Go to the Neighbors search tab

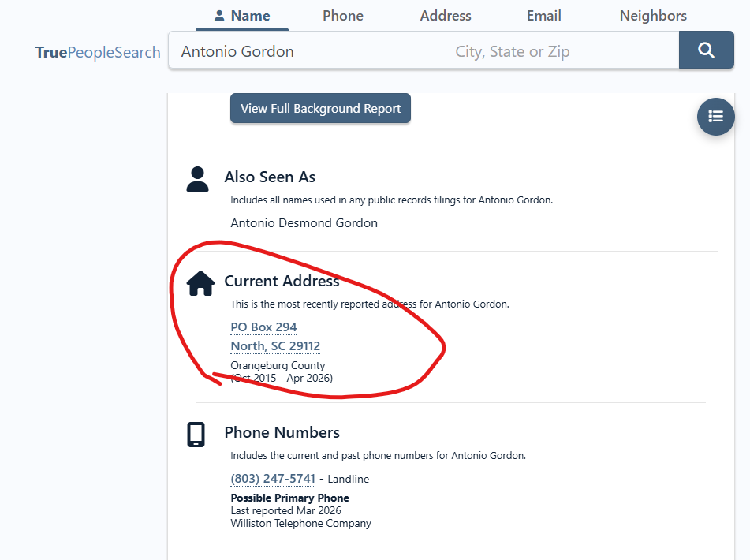click(x=653, y=16)
